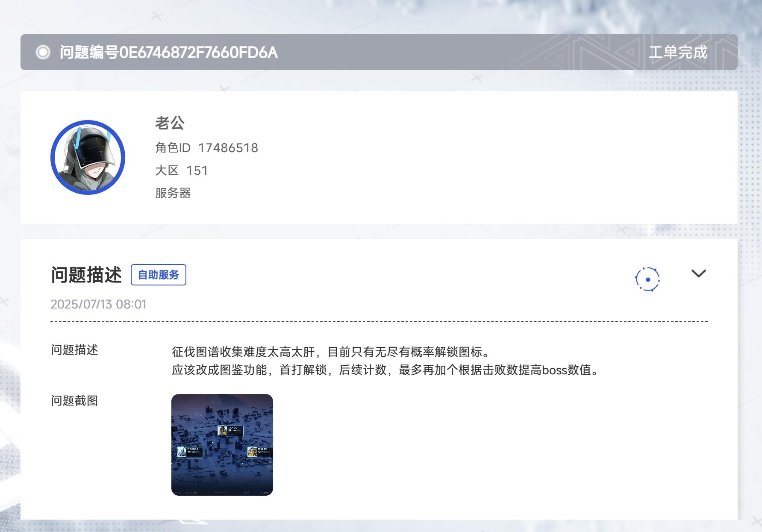This screenshot has width=762, height=532.
Task: Click the 工单完成 status label
Action: click(x=678, y=52)
